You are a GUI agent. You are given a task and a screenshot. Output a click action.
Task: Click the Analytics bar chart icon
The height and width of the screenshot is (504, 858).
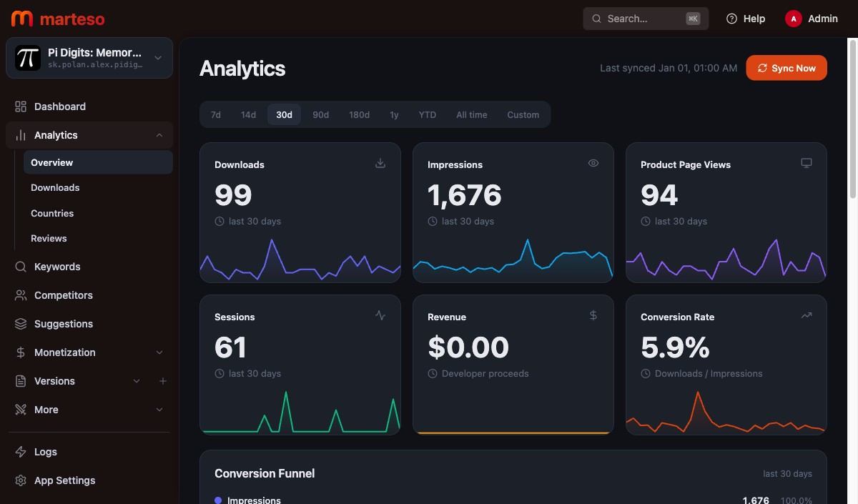21,135
